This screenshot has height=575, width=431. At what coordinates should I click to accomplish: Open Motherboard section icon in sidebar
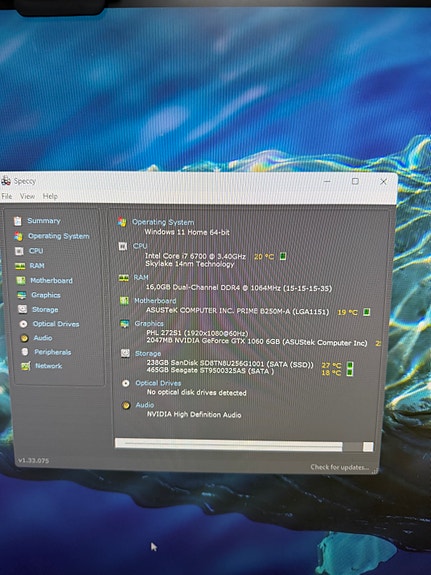click(x=21, y=281)
